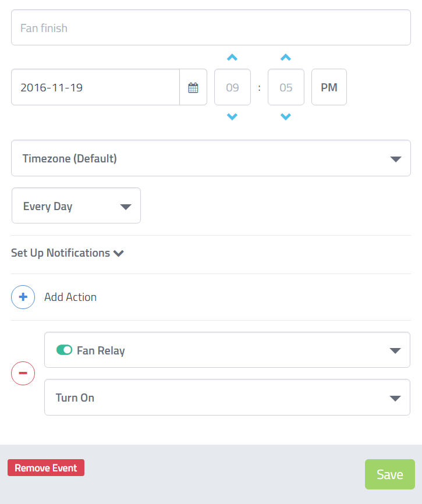Toggle the PM/AM period button

pos(329,87)
